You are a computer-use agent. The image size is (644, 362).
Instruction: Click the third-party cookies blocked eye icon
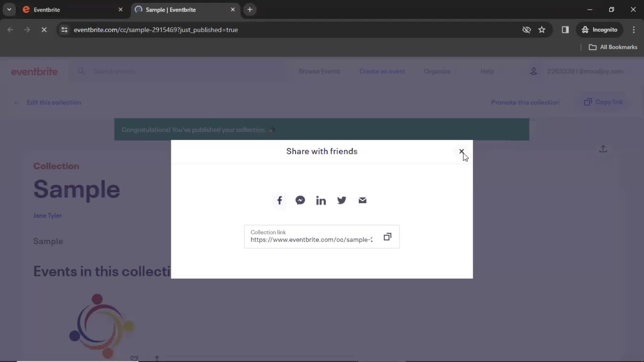tap(527, 30)
